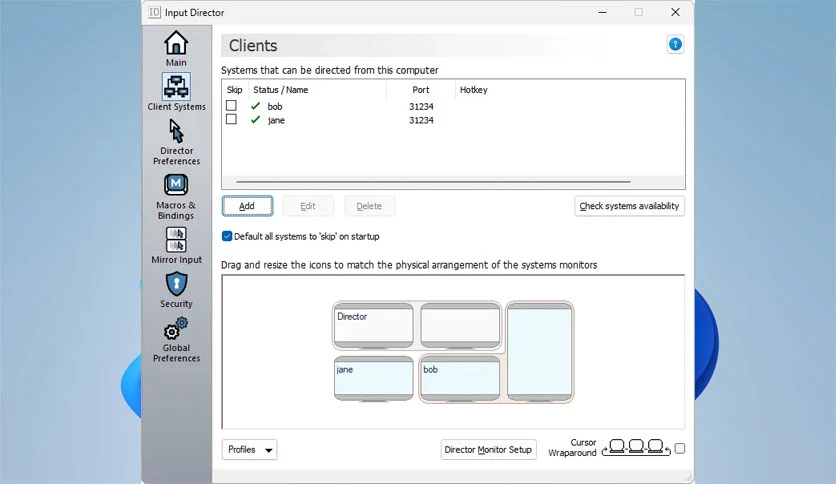This screenshot has height=484, width=836.
Task: Select the jane monitor in the layout
Action: point(373,378)
